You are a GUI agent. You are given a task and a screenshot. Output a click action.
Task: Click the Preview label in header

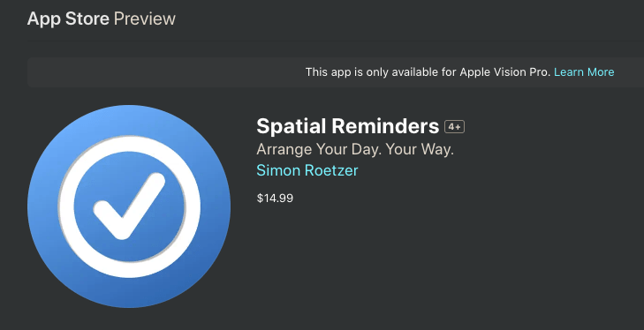145,19
